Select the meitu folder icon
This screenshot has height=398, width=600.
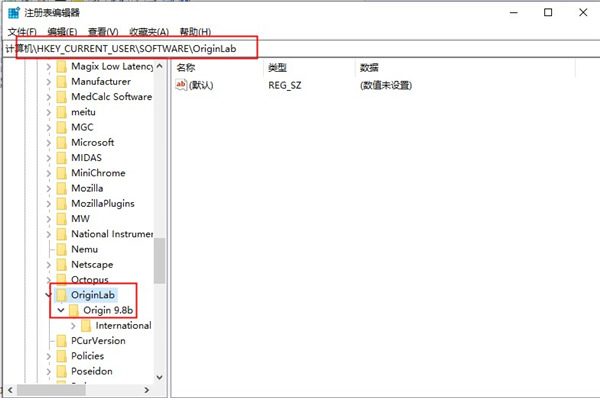[62, 112]
